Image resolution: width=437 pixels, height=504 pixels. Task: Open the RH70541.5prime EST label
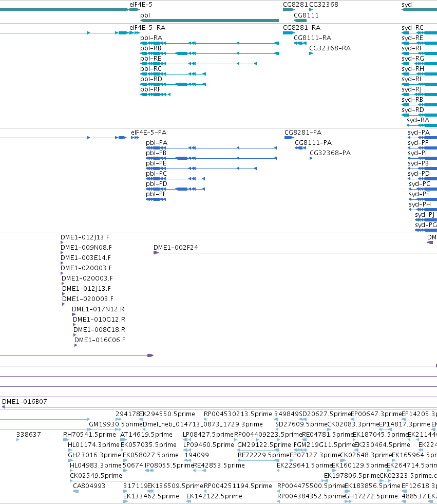[89, 435]
